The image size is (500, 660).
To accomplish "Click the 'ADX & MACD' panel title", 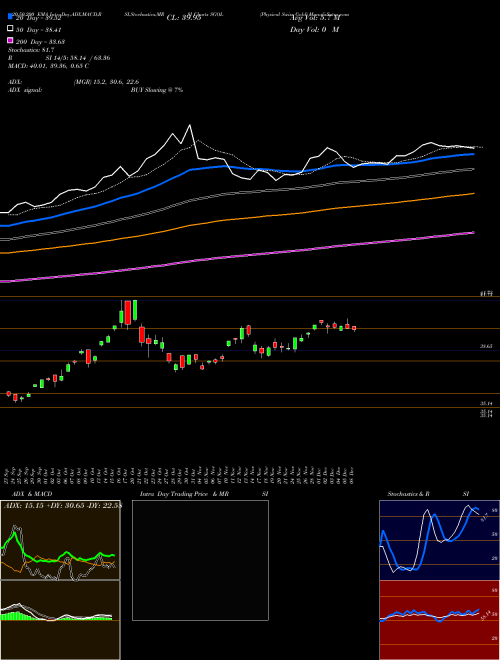I will 32,494.
